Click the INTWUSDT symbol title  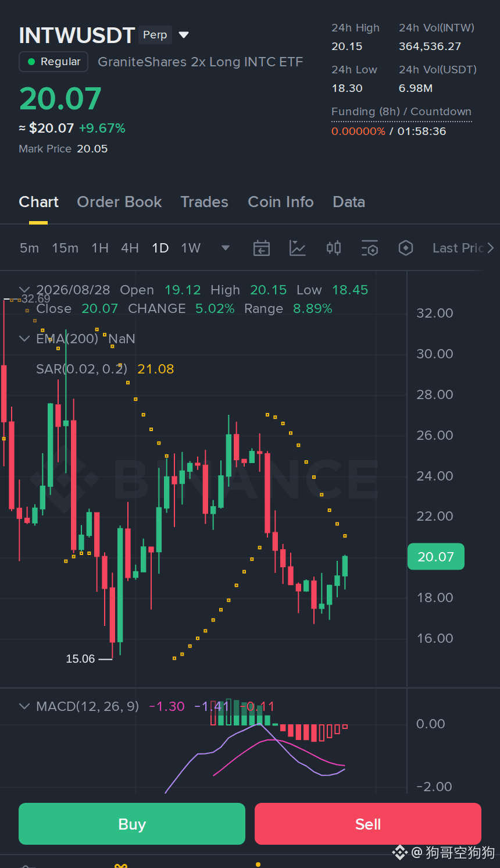(x=77, y=35)
